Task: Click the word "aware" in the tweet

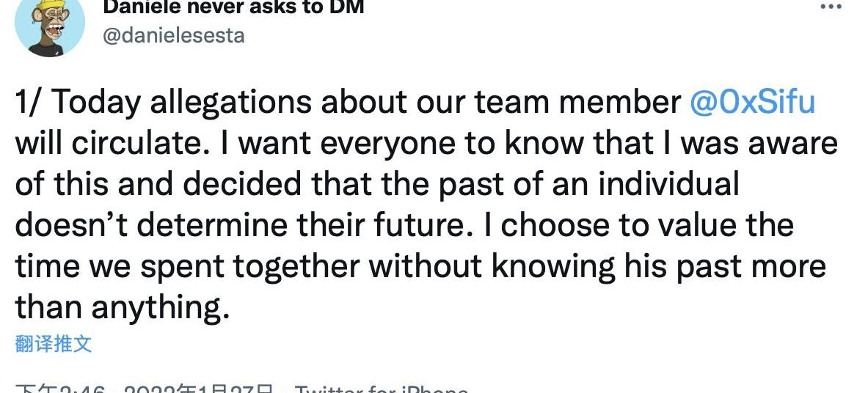Action: [x=793, y=144]
